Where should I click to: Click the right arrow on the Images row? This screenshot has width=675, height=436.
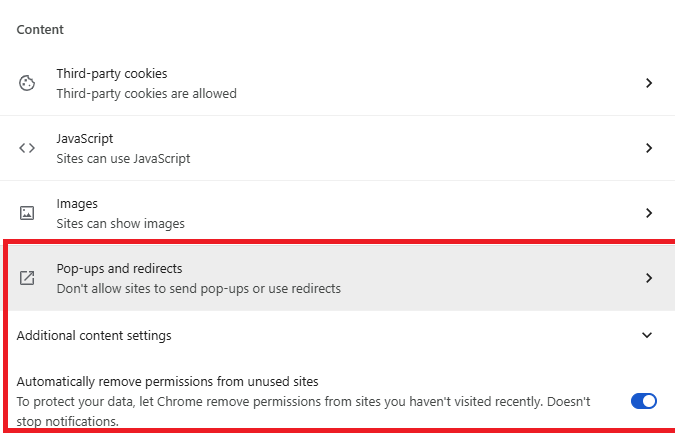click(x=648, y=213)
